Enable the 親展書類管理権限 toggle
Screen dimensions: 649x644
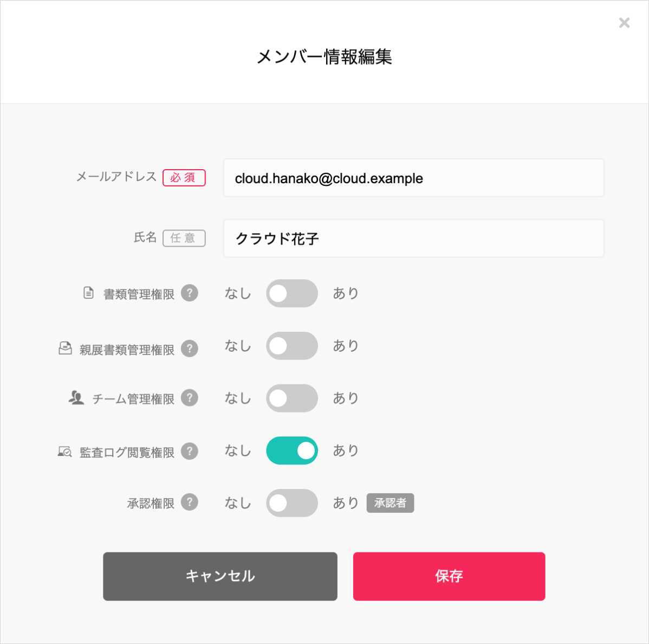click(x=292, y=346)
